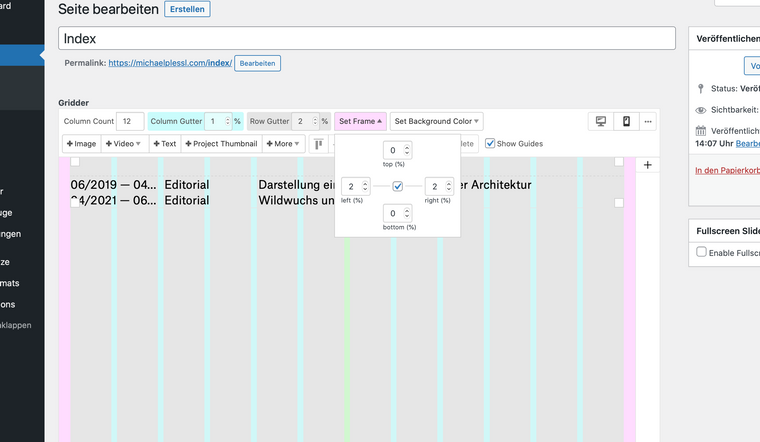The width and height of the screenshot is (760, 442).
Task: Open the Video dropdown menu
Action: click(125, 144)
